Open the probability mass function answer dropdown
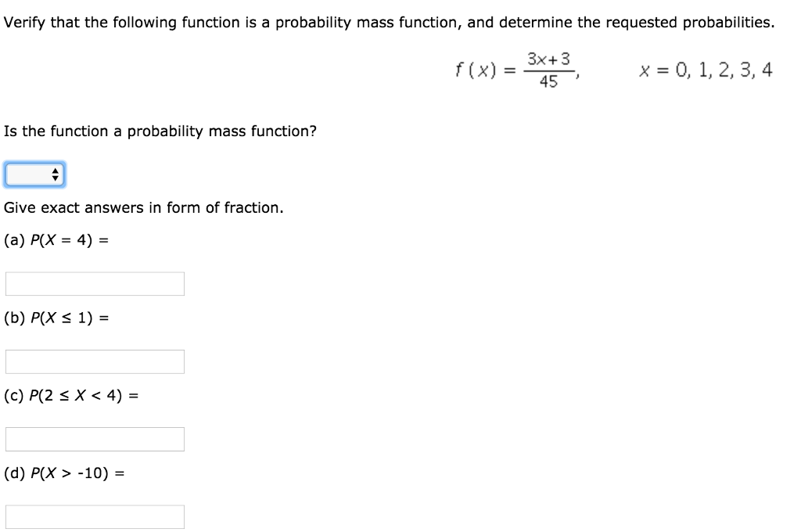Image resolution: width=801 pixels, height=532 pixels. click(34, 174)
